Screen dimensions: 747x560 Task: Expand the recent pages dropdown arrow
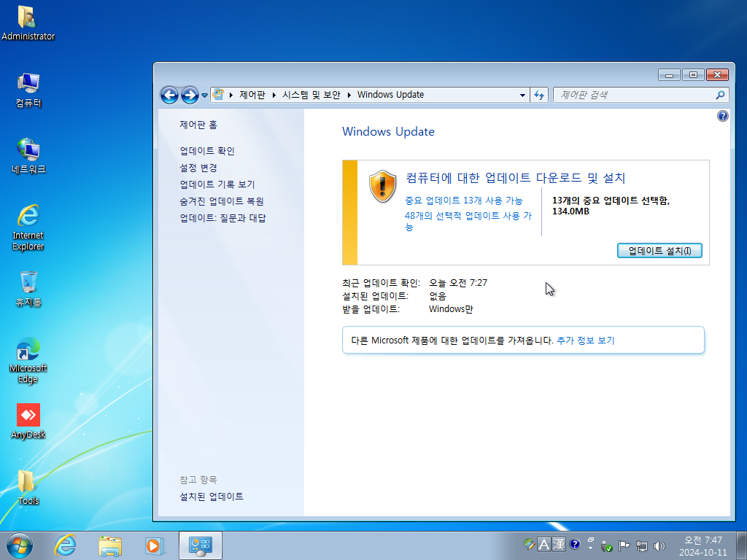[204, 96]
